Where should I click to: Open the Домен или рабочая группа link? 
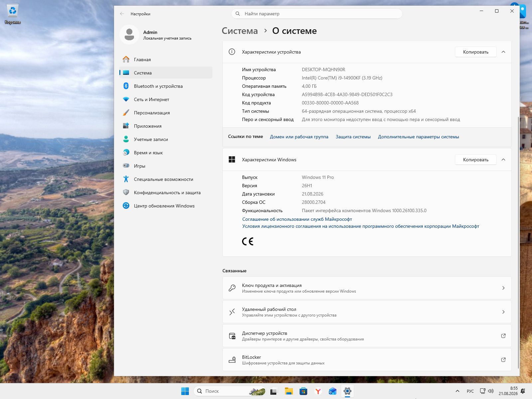tap(299, 137)
